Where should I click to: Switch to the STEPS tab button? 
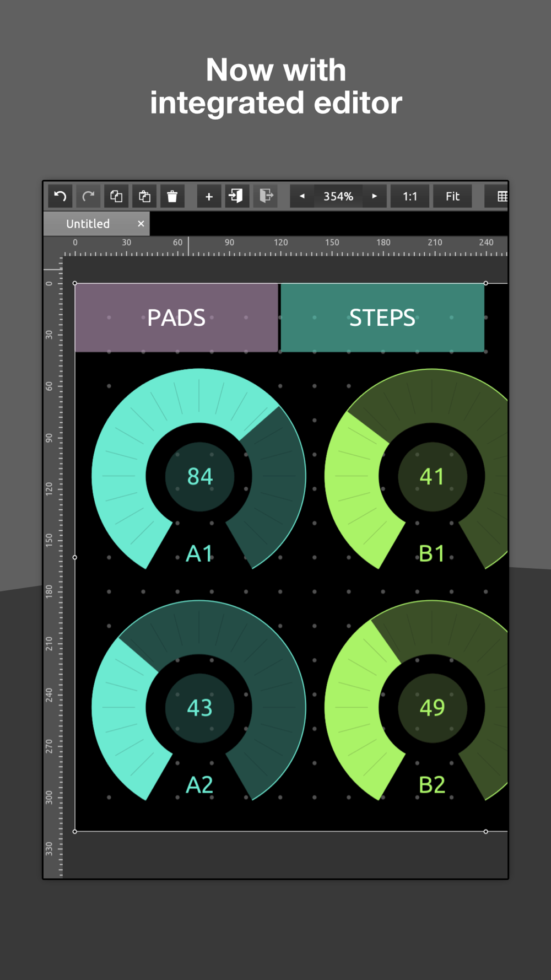click(382, 317)
